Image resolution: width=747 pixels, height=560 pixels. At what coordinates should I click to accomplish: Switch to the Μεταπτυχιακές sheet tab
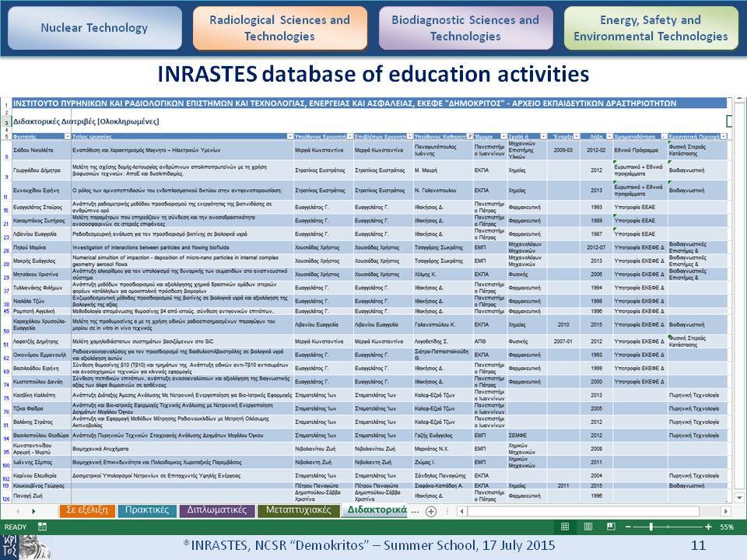click(298, 510)
